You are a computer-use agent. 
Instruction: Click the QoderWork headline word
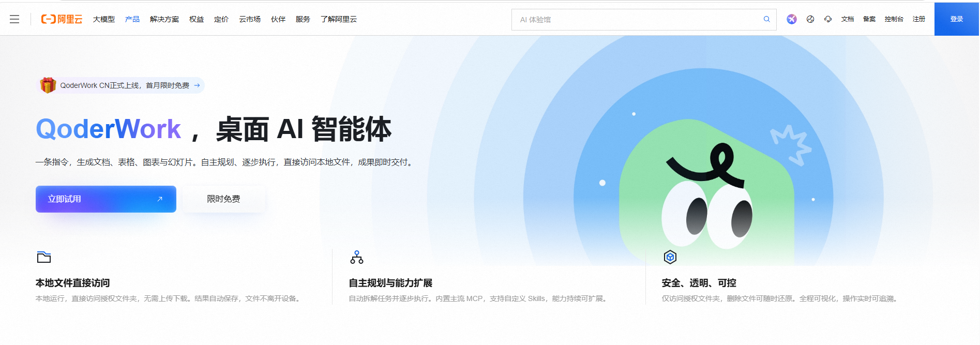108,129
